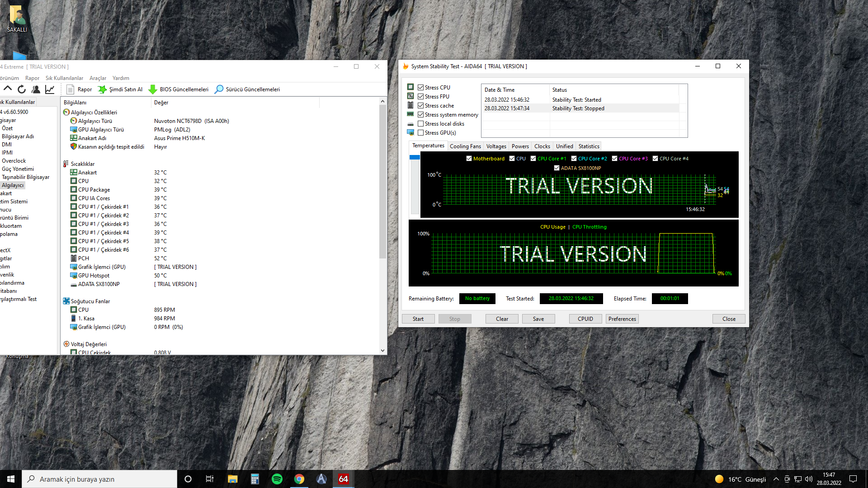Click the Soğutucu Fanlar fan icon
Viewport: 868px width, 488px height.
pyautogui.click(x=66, y=301)
